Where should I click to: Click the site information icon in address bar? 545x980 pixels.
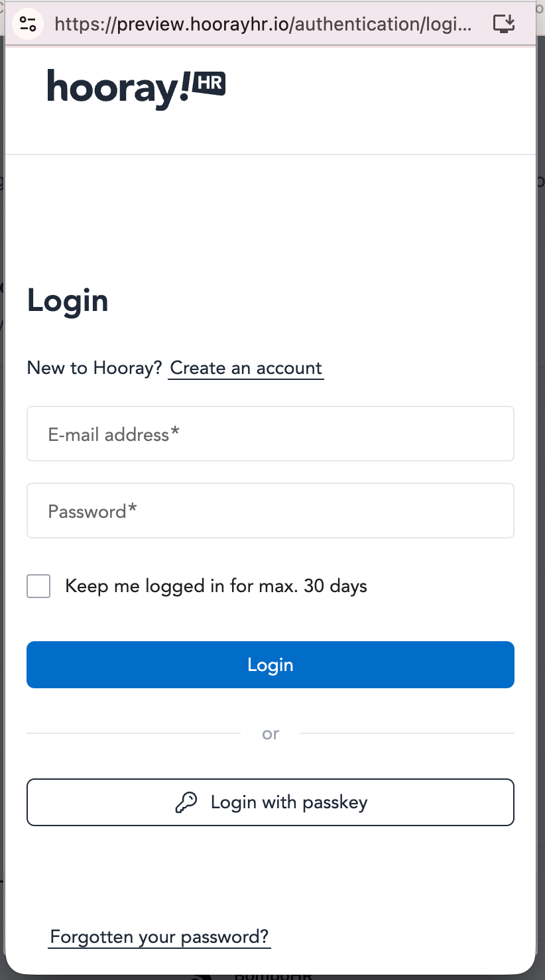click(28, 25)
